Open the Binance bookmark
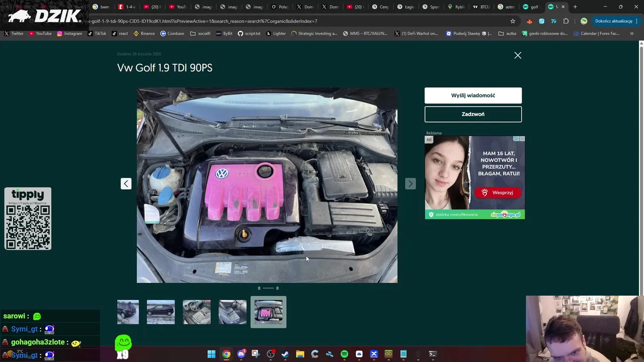Viewport: 644px width, 362px height. tap(144, 34)
